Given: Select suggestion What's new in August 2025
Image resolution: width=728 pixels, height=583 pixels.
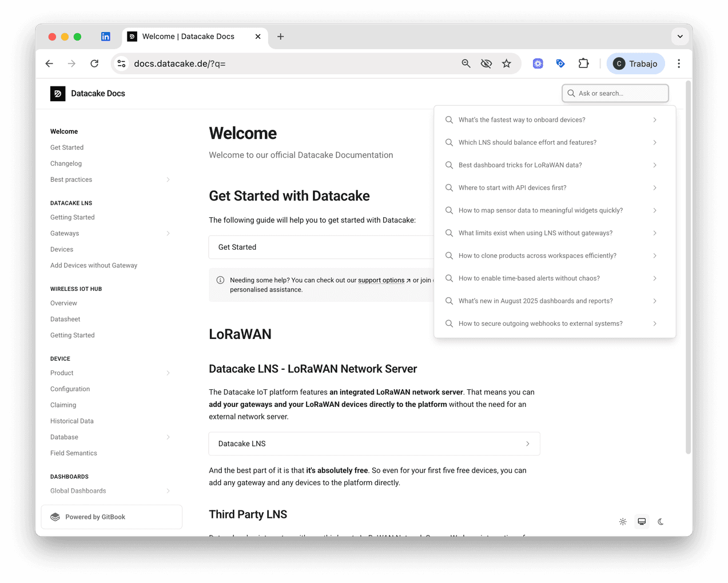Looking at the screenshot, I should tap(555, 301).
